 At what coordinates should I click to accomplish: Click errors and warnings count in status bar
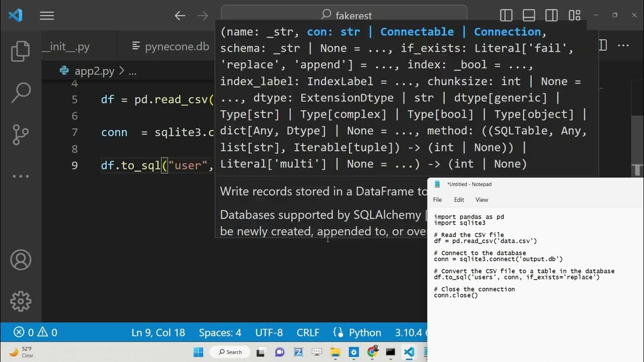click(35, 333)
